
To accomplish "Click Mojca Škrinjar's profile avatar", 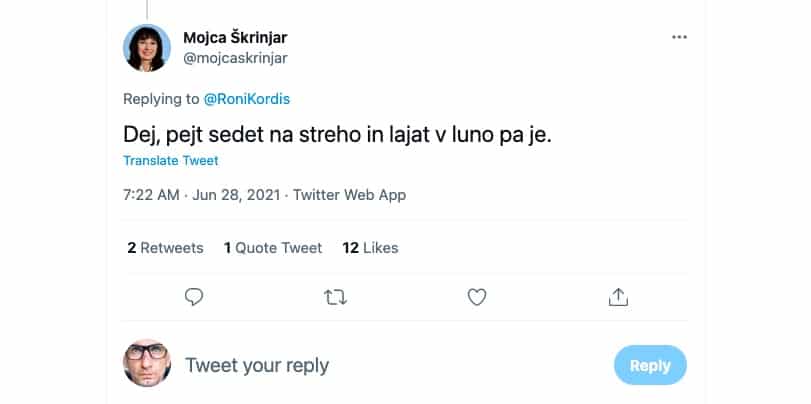I will pyautogui.click(x=147, y=47).
